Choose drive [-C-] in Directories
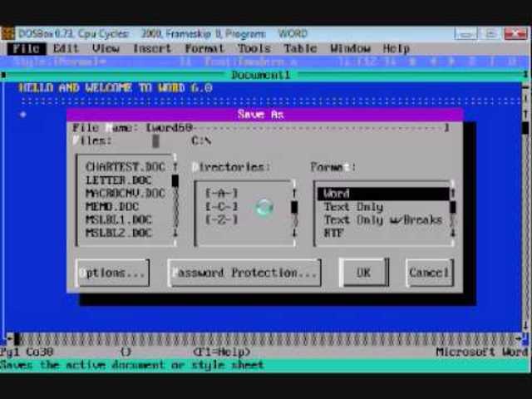 click(222, 207)
